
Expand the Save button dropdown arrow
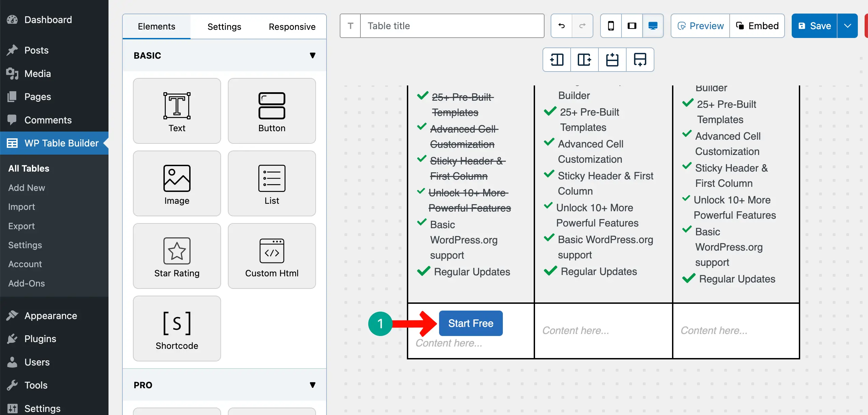pyautogui.click(x=848, y=26)
